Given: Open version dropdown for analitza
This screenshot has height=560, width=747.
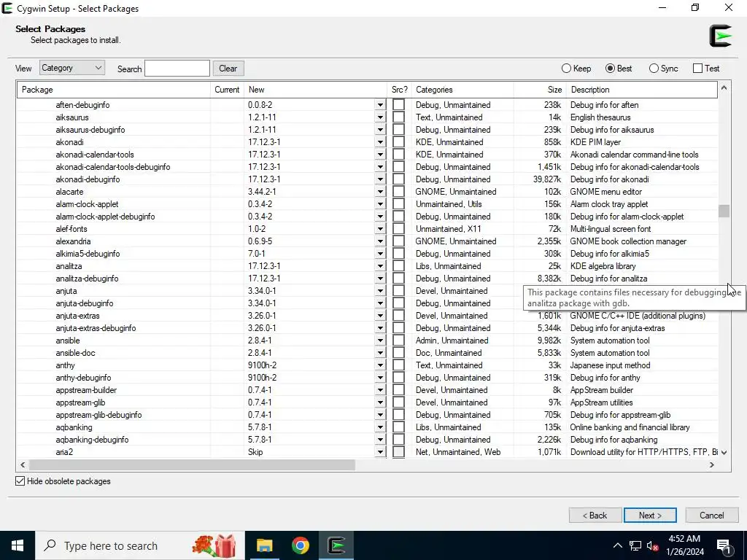Looking at the screenshot, I should coord(380,265).
